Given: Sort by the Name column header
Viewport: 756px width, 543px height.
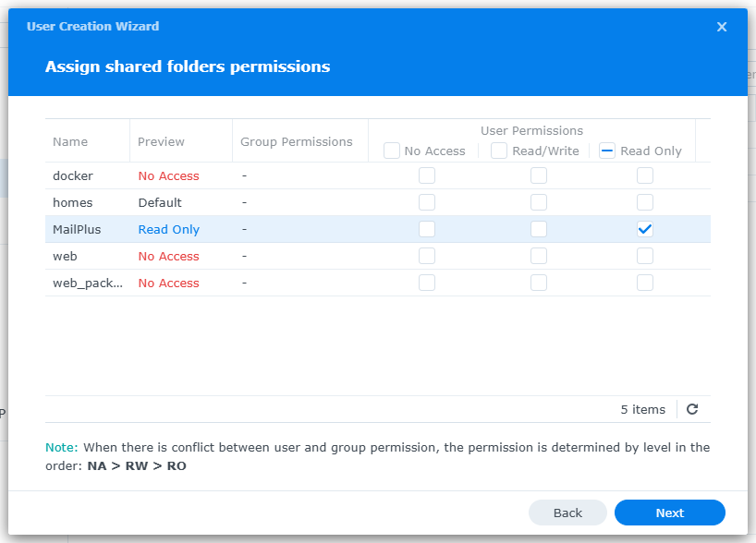Looking at the screenshot, I should [70, 141].
